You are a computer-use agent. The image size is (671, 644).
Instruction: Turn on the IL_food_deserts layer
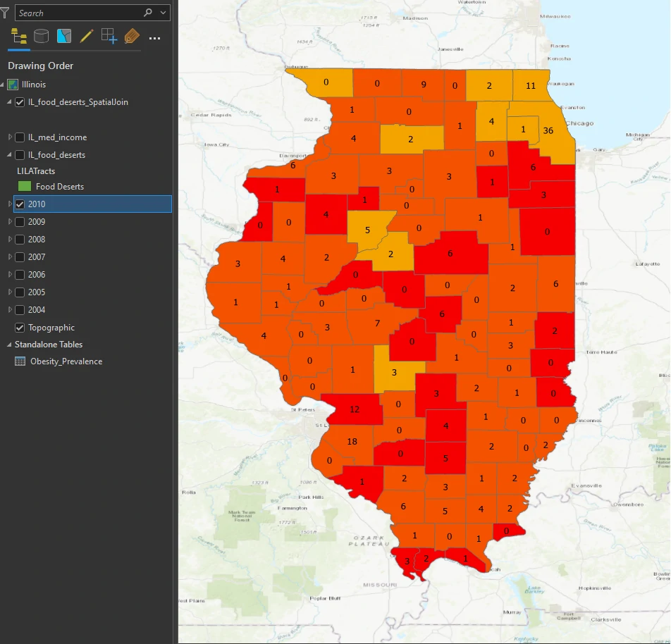pyautogui.click(x=20, y=155)
